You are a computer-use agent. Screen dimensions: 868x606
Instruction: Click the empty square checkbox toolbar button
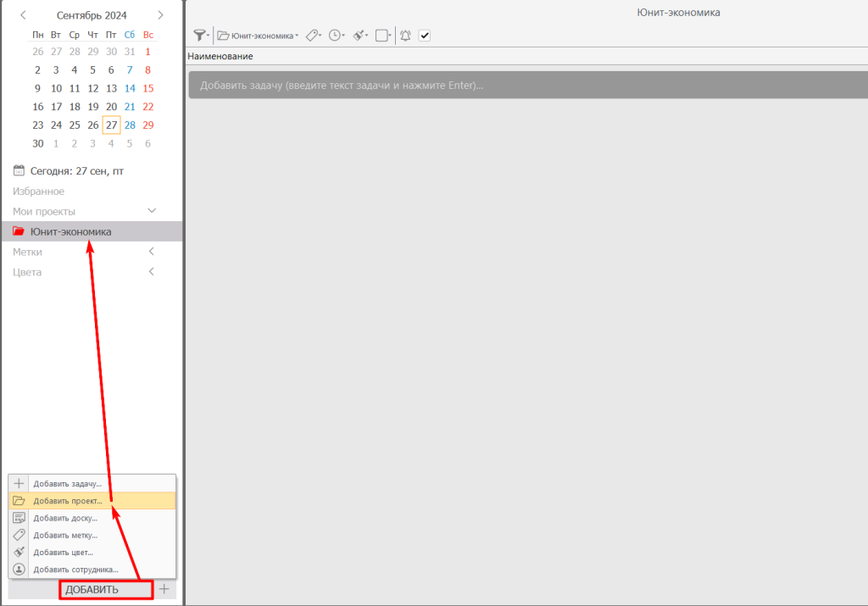pos(381,36)
